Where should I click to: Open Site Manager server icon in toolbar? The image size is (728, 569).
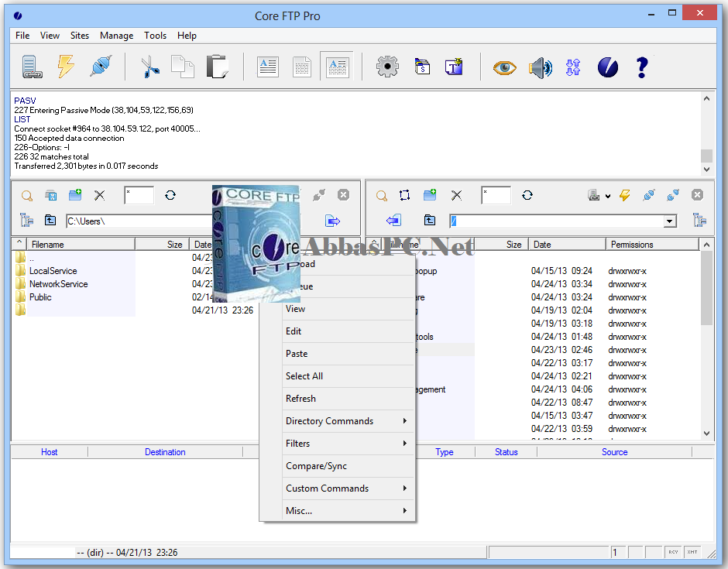click(32, 67)
